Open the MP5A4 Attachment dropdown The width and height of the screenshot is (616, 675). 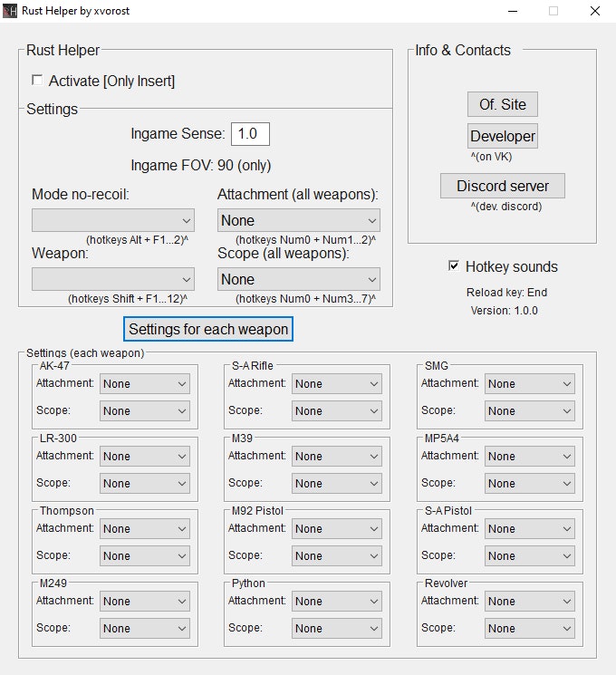pos(529,456)
